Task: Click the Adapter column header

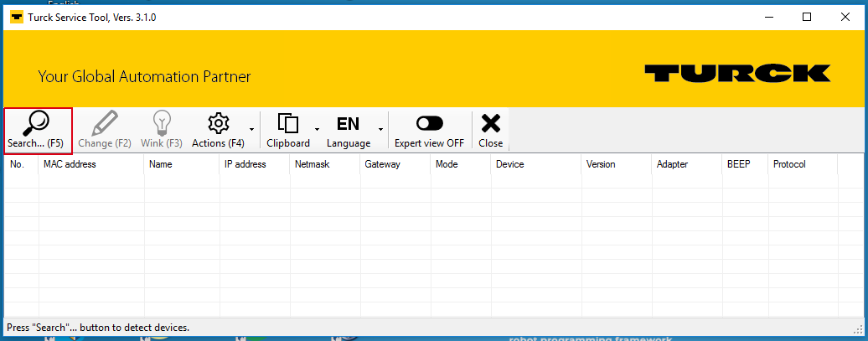Action: (x=686, y=164)
